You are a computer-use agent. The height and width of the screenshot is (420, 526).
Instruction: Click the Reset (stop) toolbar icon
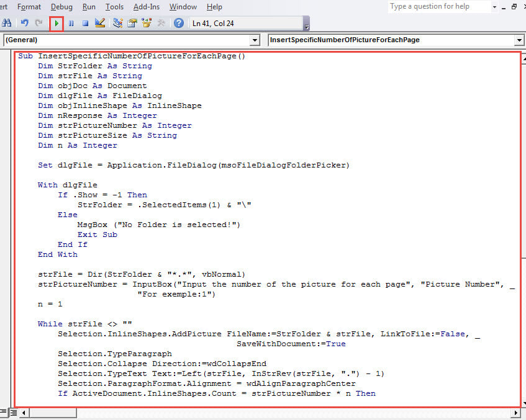pyautogui.click(x=85, y=24)
